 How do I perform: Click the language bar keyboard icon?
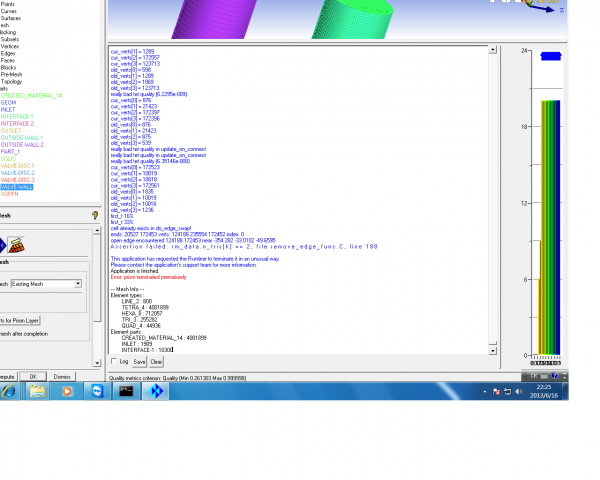[544, 376]
